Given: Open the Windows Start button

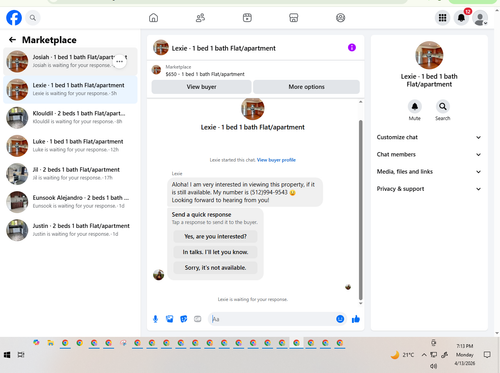Looking at the screenshot, I should click(7, 355).
